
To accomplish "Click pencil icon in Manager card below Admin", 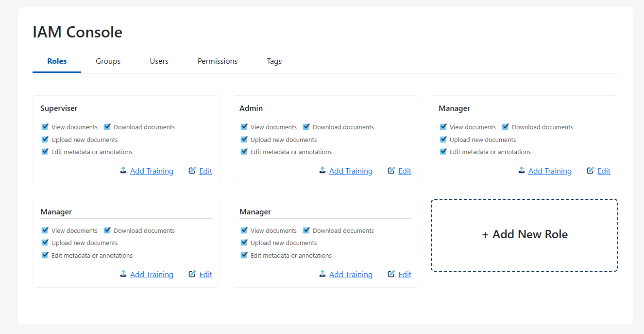I will (391, 274).
